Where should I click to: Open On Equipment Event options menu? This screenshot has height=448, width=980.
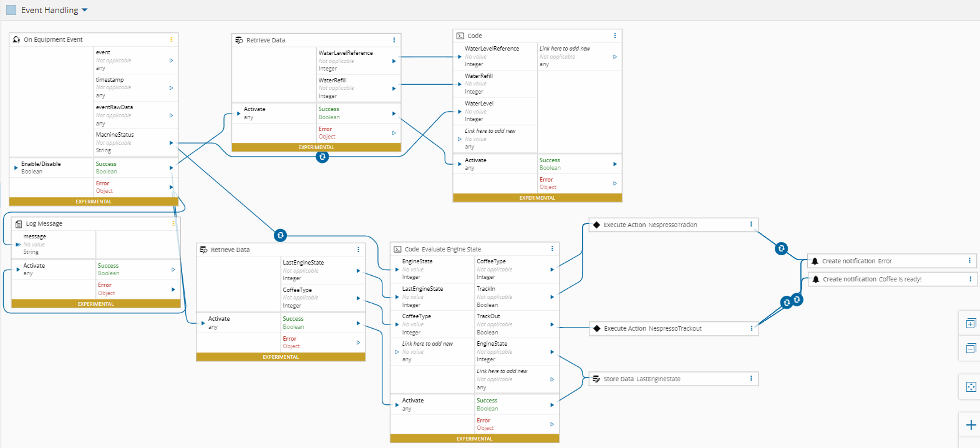click(x=172, y=39)
